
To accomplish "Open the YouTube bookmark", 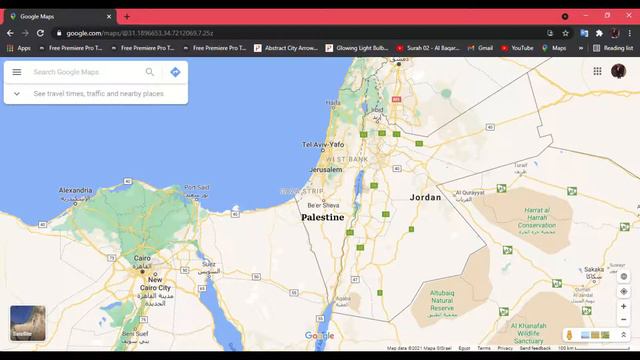I will tap(517, 48).
